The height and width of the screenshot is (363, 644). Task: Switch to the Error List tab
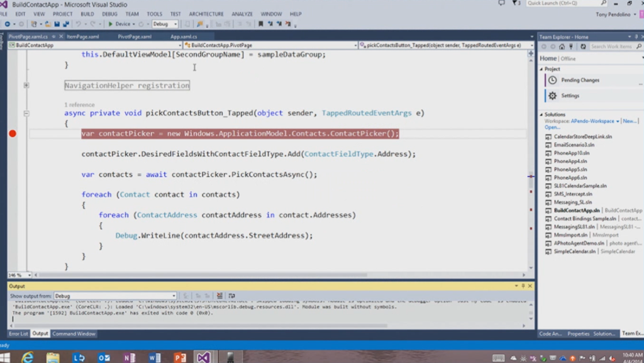pos(18,334)
